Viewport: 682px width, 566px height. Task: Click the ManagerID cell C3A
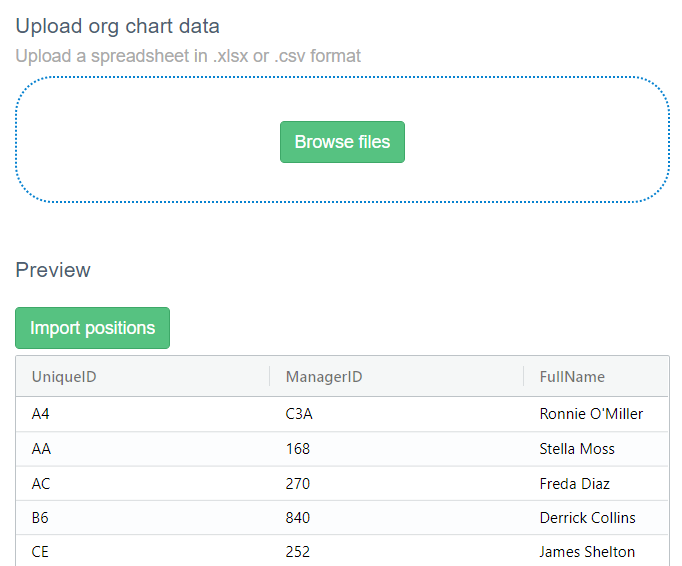[300, 414]
